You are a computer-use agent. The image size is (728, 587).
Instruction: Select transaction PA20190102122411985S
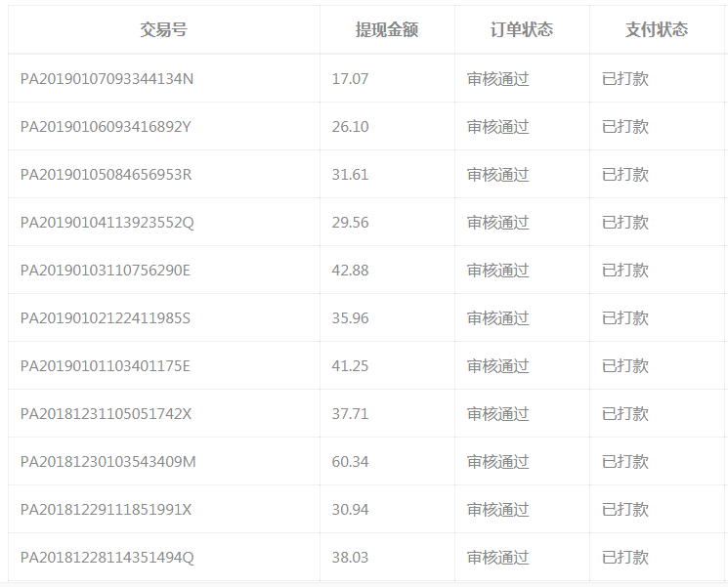[105, 318]
